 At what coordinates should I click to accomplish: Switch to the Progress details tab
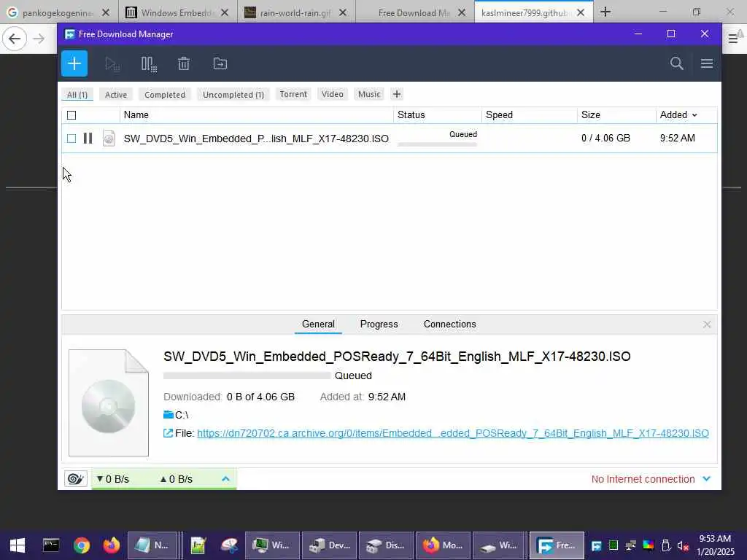[379, 324]
